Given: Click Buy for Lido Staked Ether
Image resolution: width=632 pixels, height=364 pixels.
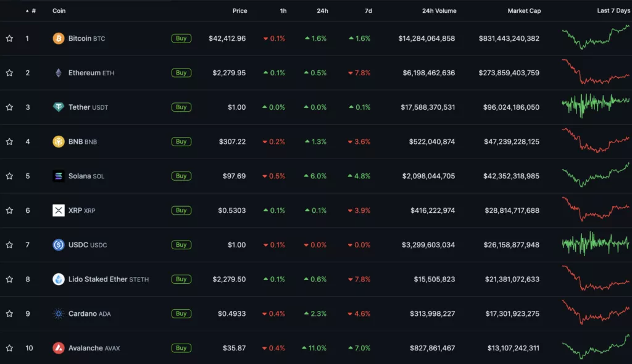Looking at the screenshot, I should pyautogui.click(x=181, y=279).
